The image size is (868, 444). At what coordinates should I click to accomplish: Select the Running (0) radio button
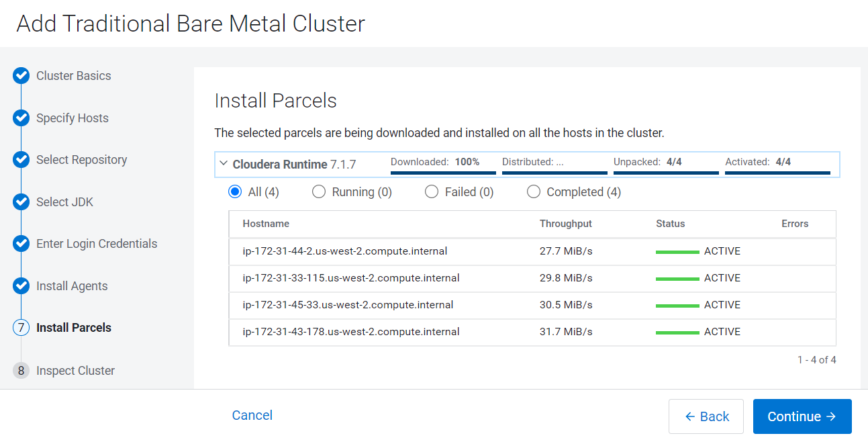(319, 192)
